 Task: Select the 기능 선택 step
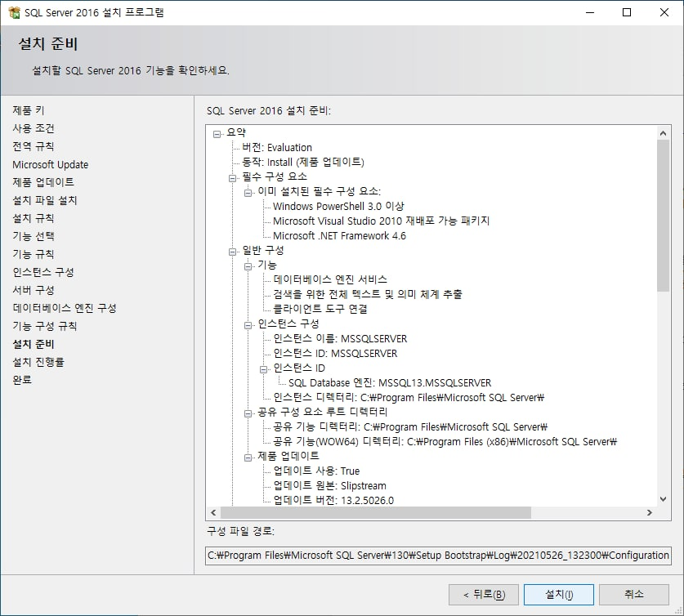(34, 236)
